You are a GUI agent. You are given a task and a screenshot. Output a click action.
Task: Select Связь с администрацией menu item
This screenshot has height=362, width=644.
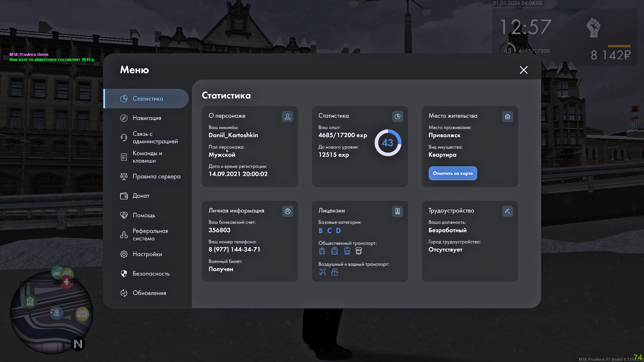click(155, 137)
